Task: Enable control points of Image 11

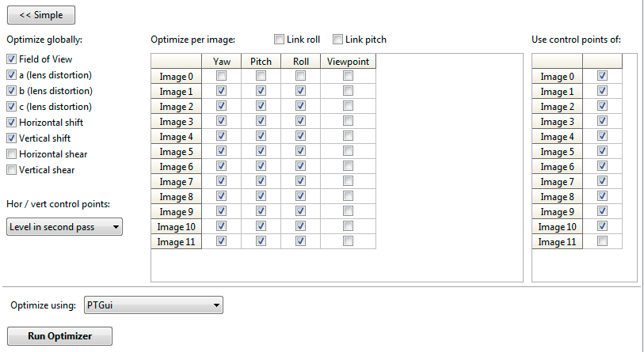Action: [x=603, y=241]
